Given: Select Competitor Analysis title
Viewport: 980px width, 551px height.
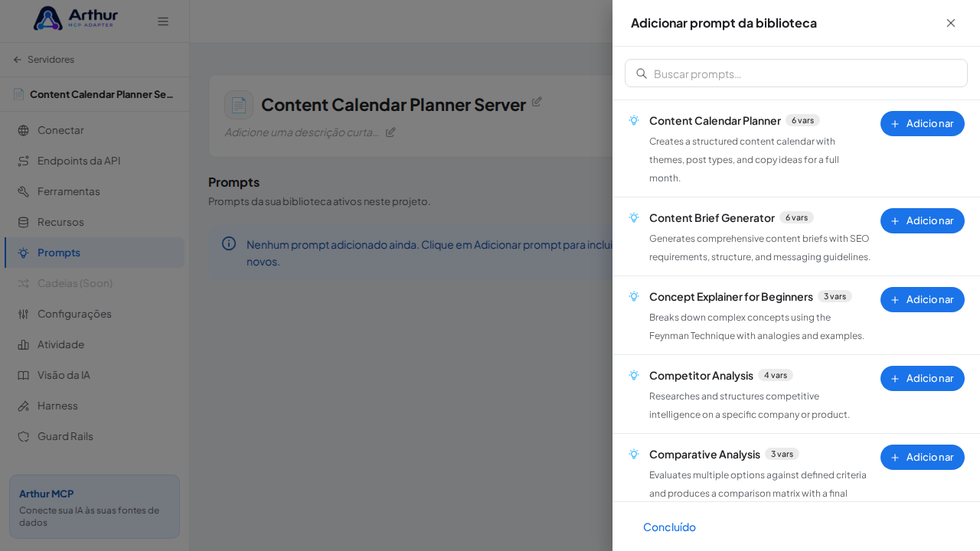Looking at the screenshot, I should [x=701, y=375].
